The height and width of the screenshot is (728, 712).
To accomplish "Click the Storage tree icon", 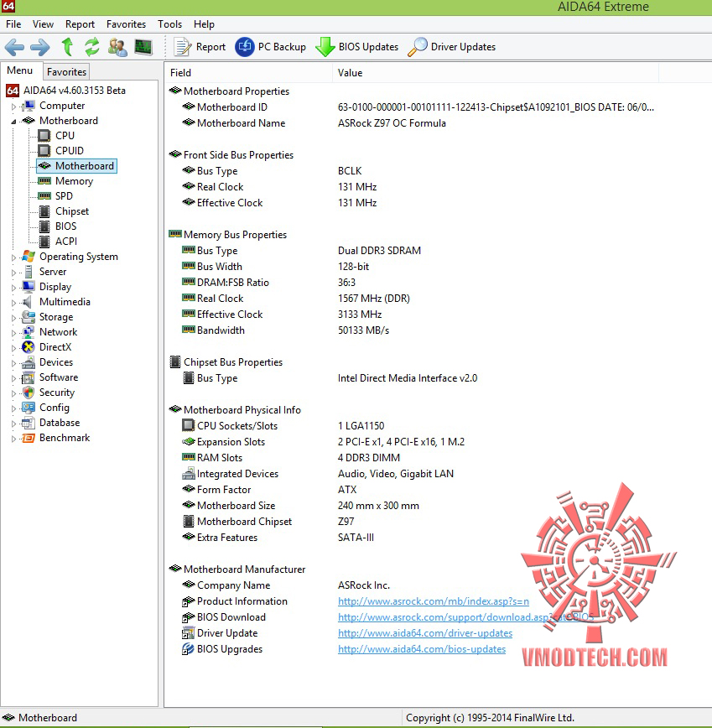I will coord(29,317).
